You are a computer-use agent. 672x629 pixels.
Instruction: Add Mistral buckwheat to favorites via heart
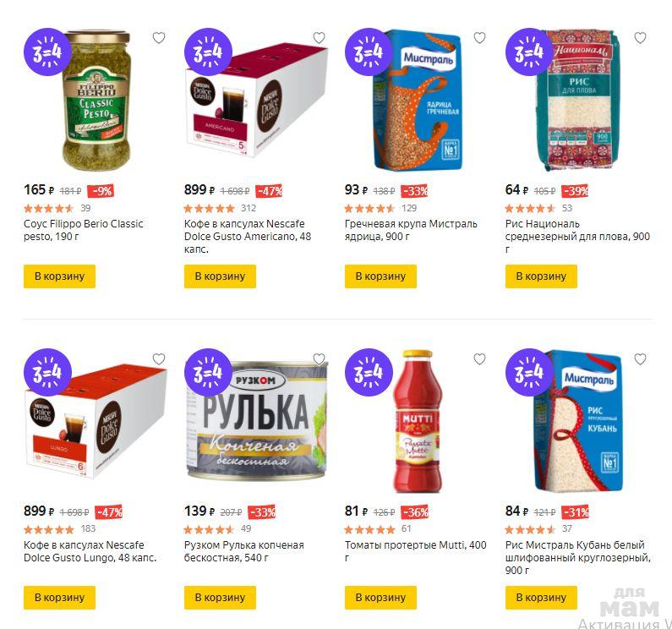click(x=479, y=38)
